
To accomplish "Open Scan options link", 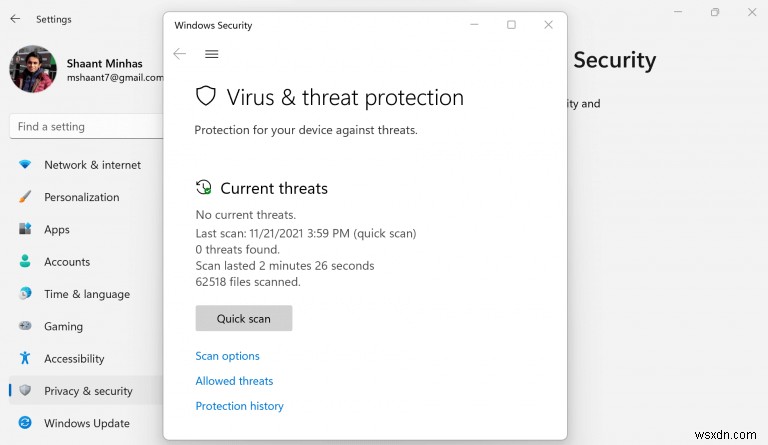I will (227, 356).
